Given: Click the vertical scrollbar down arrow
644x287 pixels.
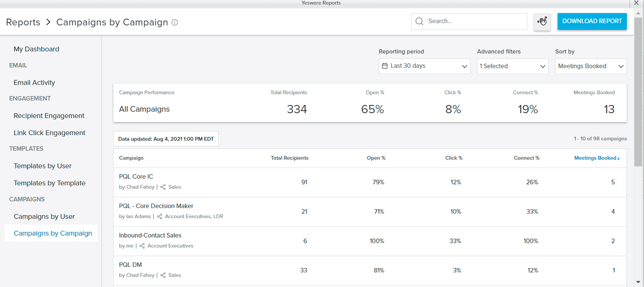Looking at the screenshot, I should 638,282.
